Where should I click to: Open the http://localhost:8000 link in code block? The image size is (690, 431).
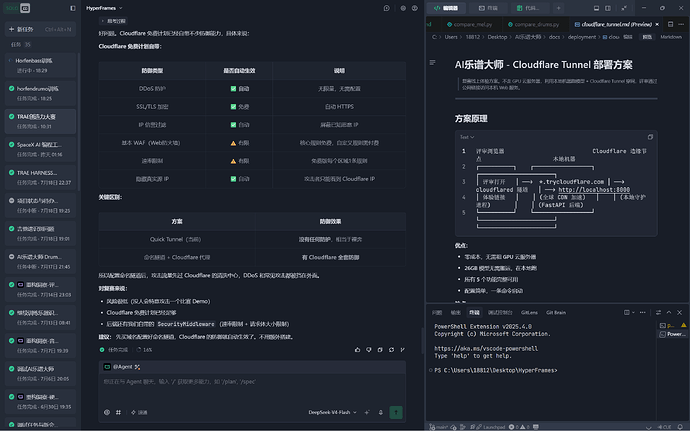pos(594,190)
